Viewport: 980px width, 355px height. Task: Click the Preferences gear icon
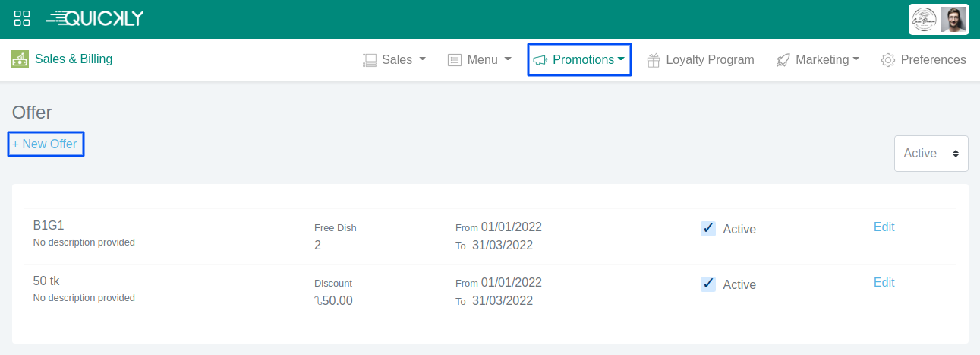(888, 60)
